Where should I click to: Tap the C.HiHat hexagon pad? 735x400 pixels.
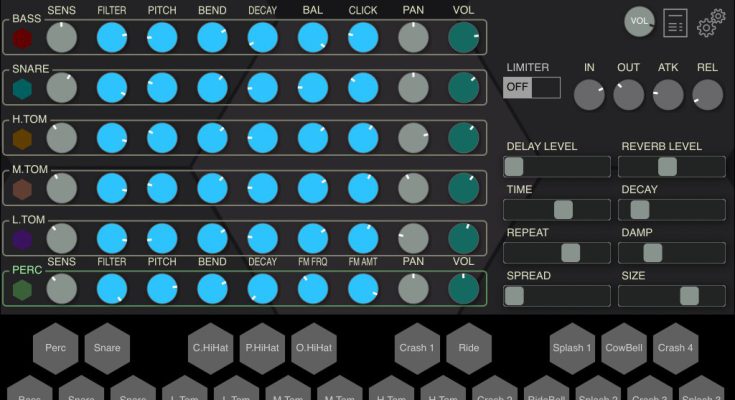pos(212,348)
